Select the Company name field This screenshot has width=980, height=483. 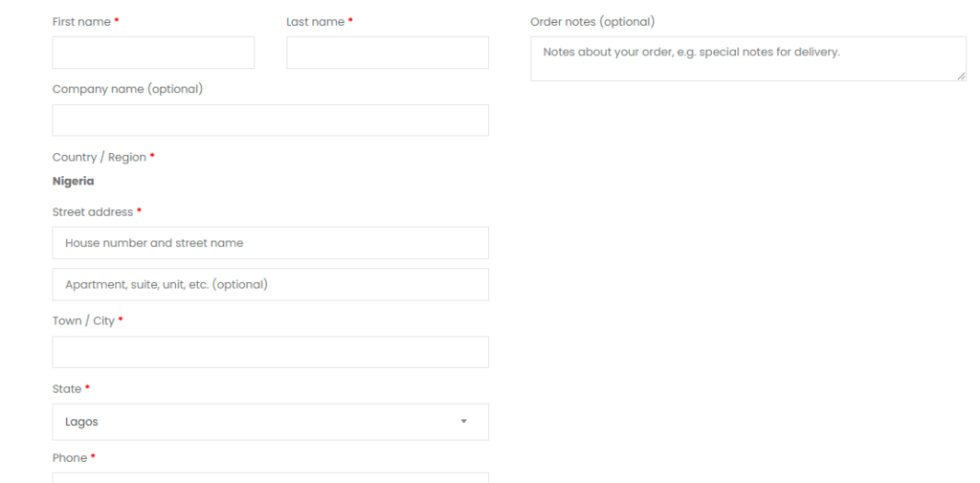click(271, 120)
